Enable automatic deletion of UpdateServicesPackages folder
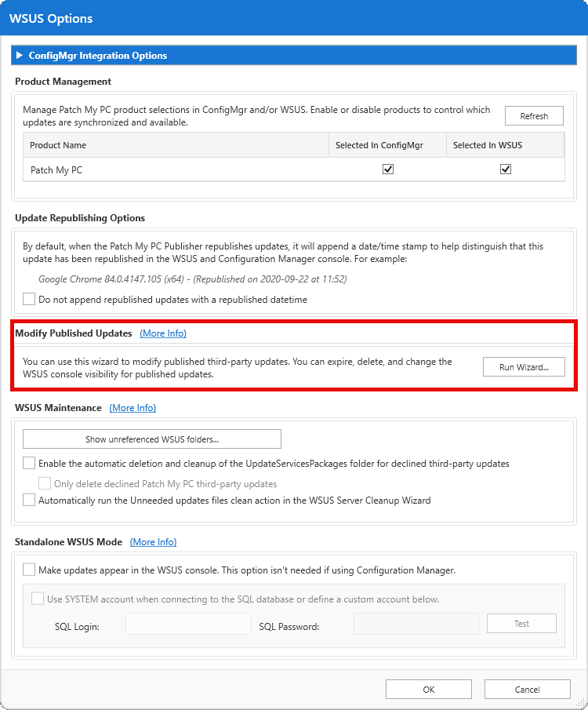This screenshot has width=588, height=710. 28,463
